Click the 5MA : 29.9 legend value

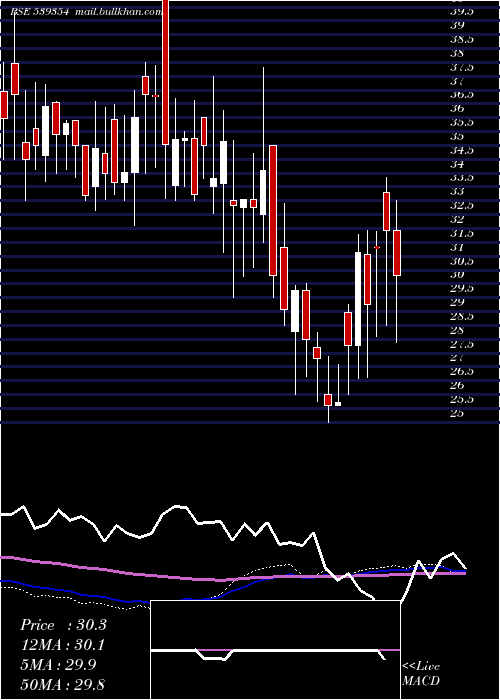pyautogui.click(x=58, y=665)
